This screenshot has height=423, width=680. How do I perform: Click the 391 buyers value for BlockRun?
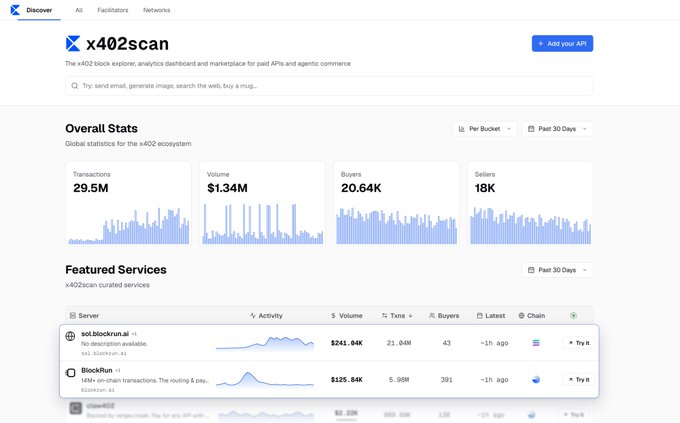click(446, 380)
